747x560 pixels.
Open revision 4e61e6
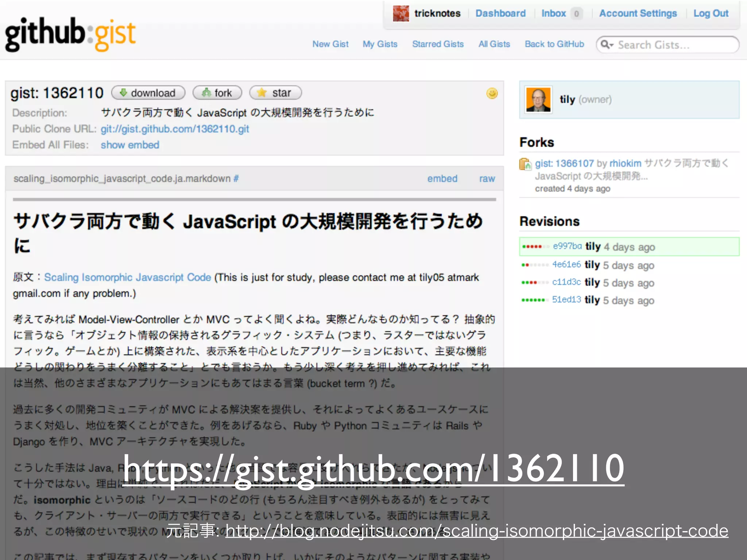pyautogui.click(x=566, y=265)
